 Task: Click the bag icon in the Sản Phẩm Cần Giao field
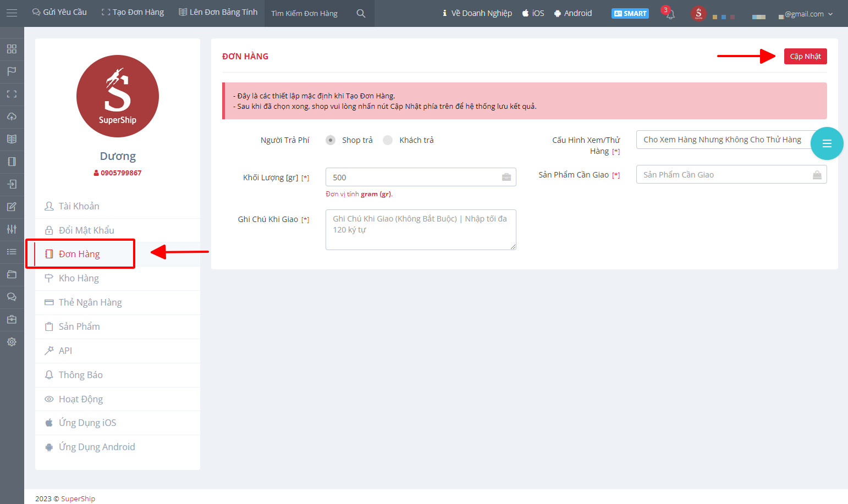(x=817, y=175)
